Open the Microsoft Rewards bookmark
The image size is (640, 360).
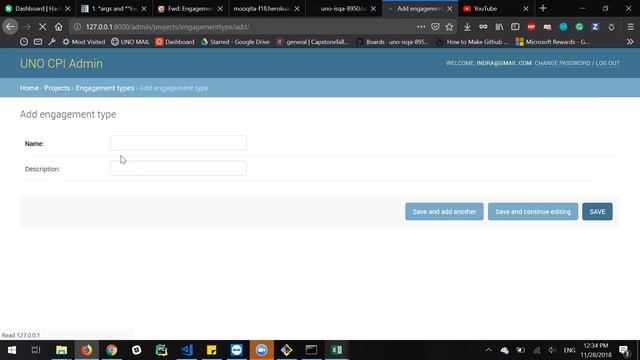[x=552, y=42]
